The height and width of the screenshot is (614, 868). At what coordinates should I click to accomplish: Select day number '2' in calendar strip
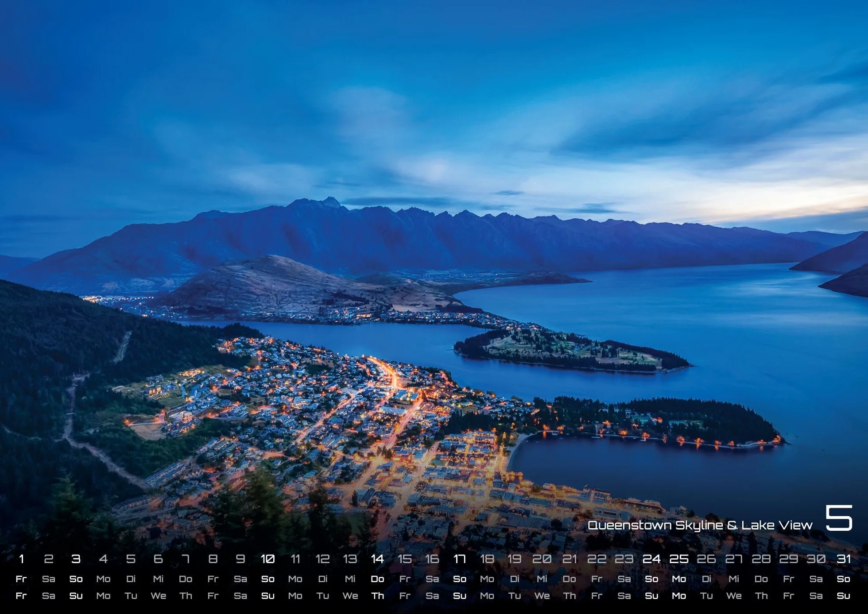click(x=49, y=559)
